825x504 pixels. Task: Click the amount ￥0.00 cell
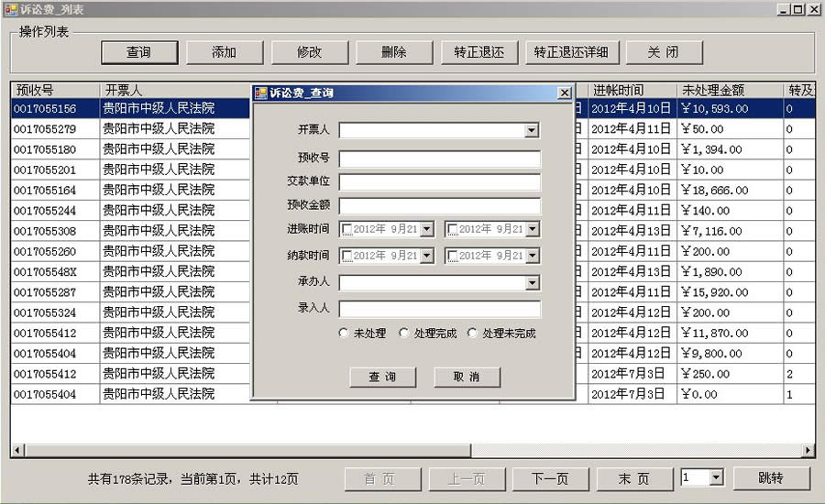coord(731,394)
